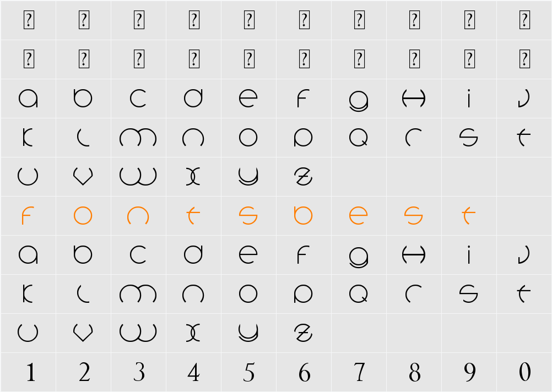Choose the digit 3 glyph cell
Screen dimensions: 552x392
139,373
